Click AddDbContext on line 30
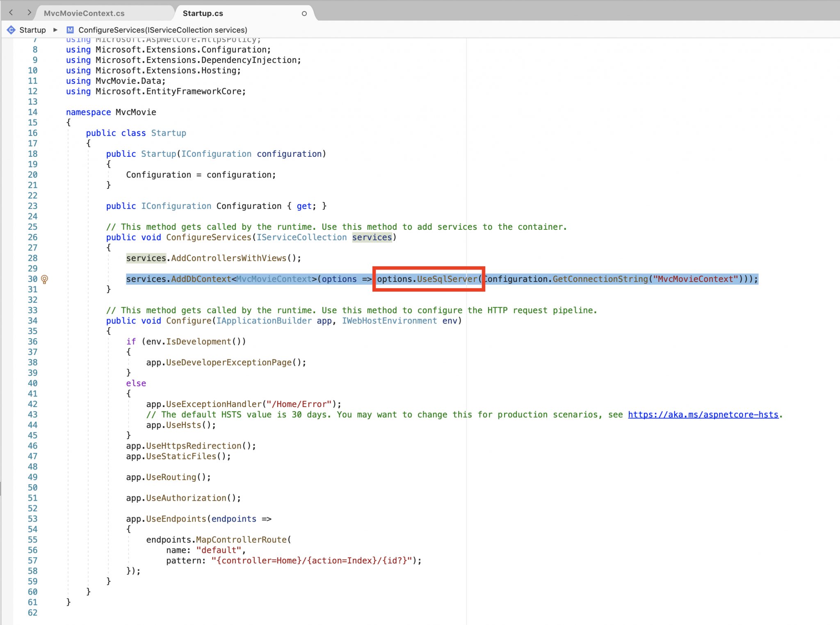Viewport: 840px width, 625px height. click(201, 279)
